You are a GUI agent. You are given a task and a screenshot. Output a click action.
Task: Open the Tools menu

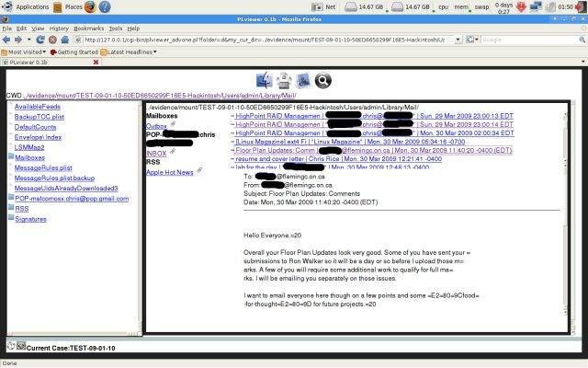pyautogui.click(x=116, y=29)
